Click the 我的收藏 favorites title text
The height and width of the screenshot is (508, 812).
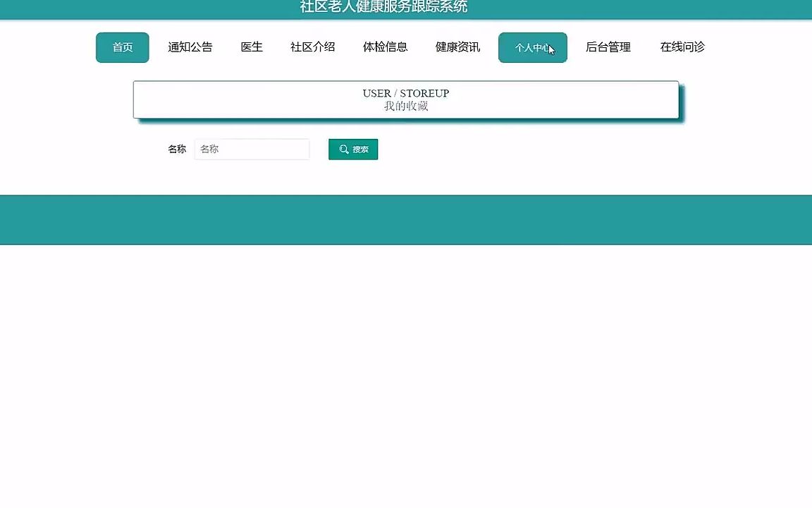pos(406,106)
